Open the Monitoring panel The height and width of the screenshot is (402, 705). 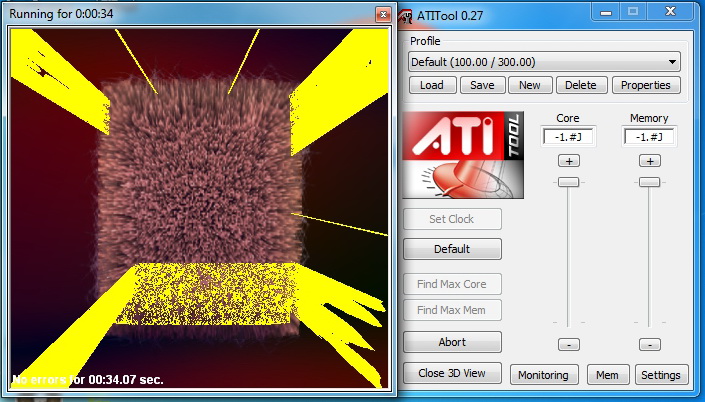(x=544, y=375)
